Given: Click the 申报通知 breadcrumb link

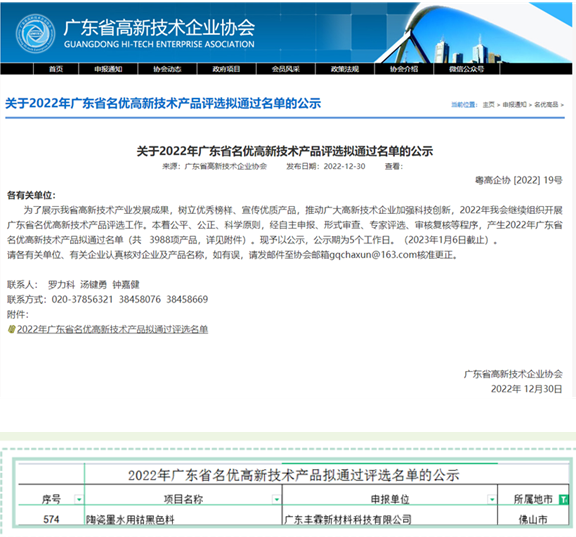Looking at the screenshot, I should pyautogui.click(x=514, y=105).
